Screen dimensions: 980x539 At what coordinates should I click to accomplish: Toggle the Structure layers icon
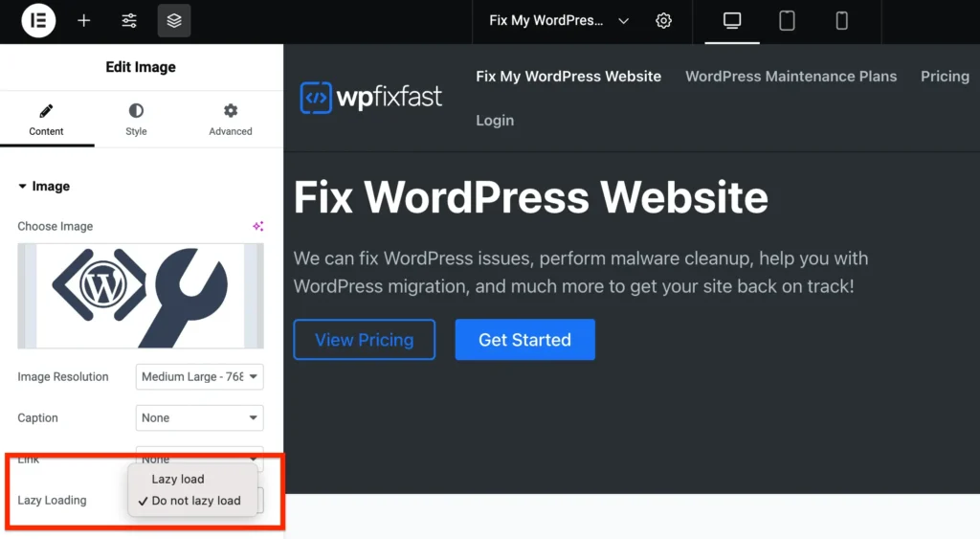click(x=174, y=20)
